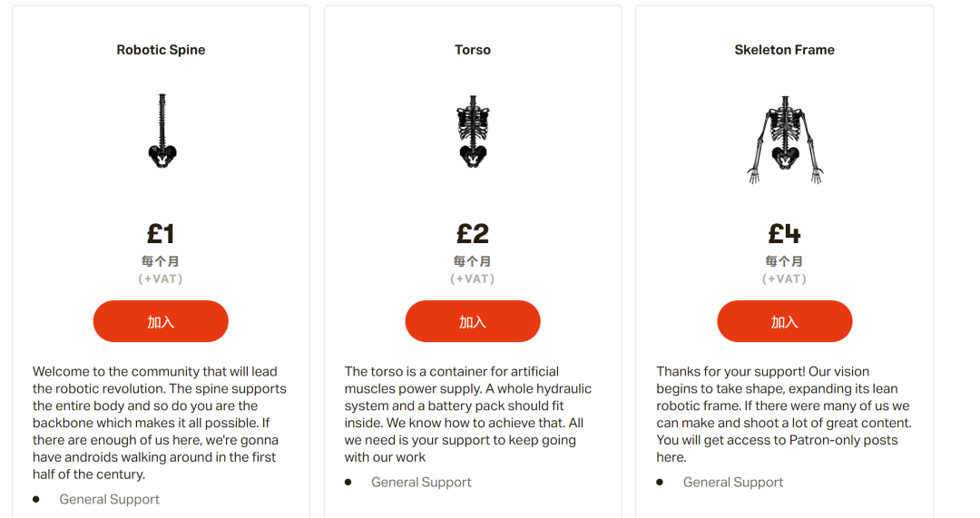The height and width of the screenshot is (518, 980).
Task: Click the Skeleton Frame thanks description
Action: [x=784, y=415]
